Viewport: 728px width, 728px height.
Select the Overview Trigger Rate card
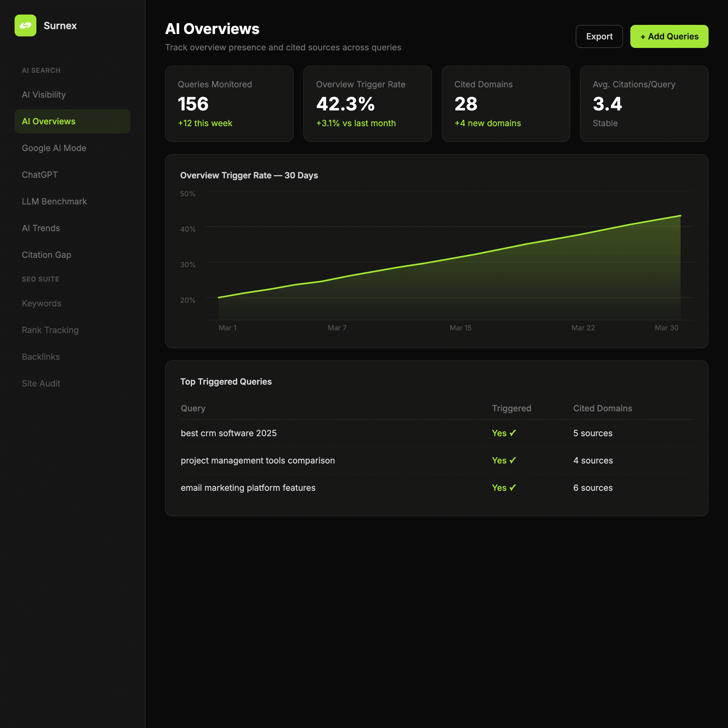point(367,104)
